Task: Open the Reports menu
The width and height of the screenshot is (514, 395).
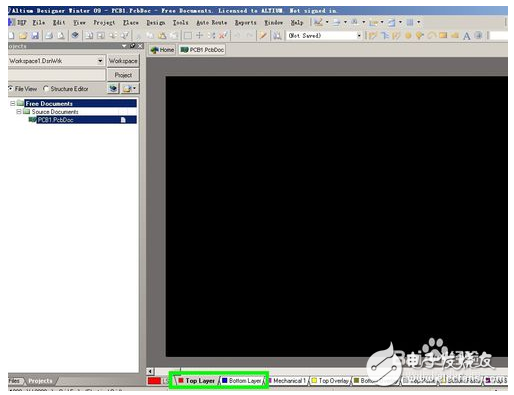Action: pyautogui.click(x=246, y=23)
